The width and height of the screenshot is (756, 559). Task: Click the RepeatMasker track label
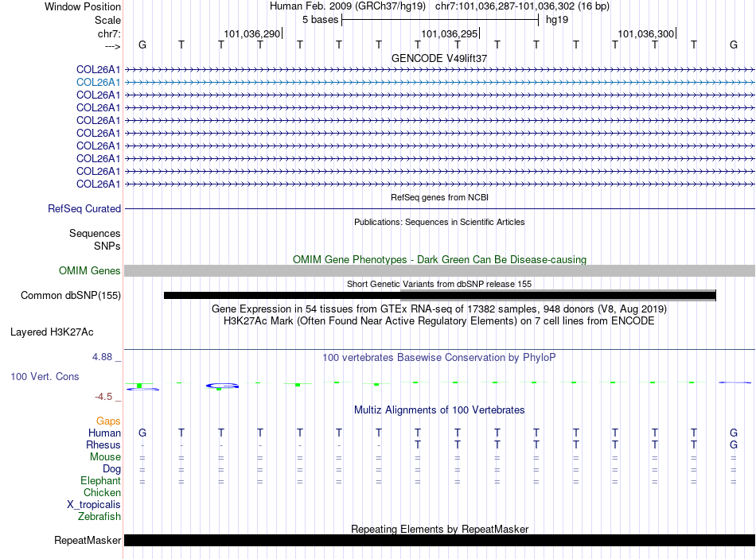tap(88, 540)
